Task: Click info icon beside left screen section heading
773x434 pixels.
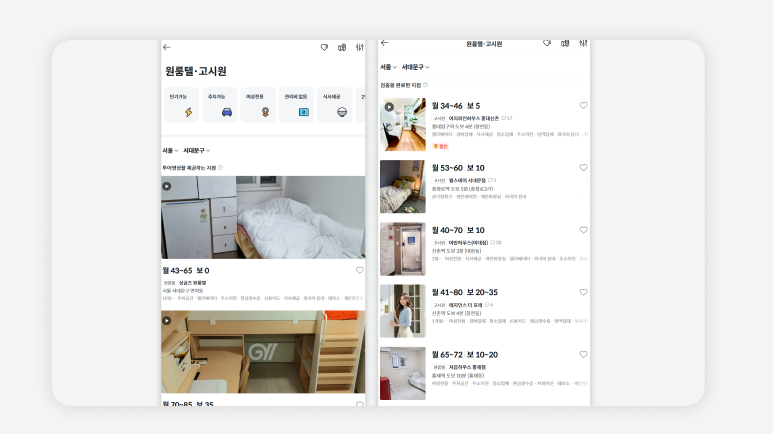Action: (220, 168)
